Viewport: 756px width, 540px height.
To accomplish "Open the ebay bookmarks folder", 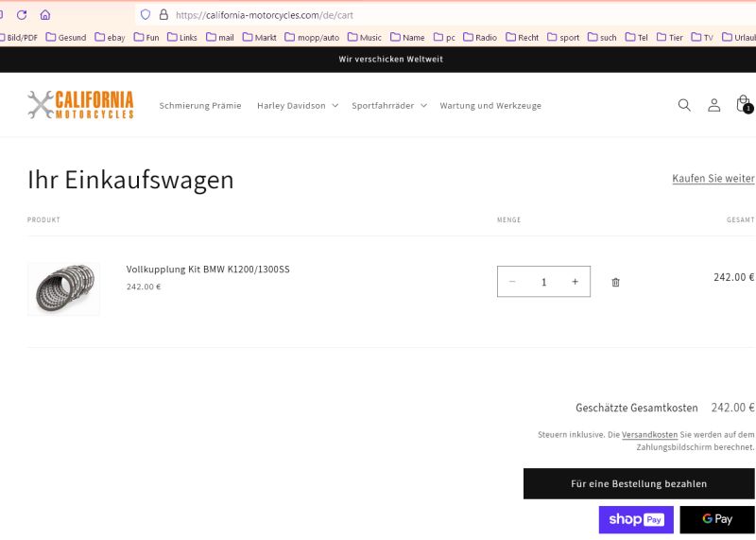I will pos(111,38).
